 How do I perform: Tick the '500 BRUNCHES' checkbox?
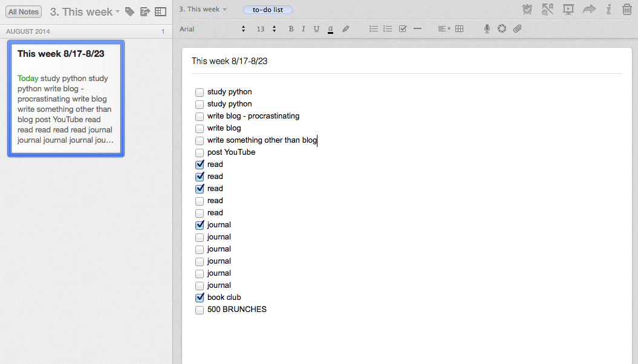(x=200, y=310)
